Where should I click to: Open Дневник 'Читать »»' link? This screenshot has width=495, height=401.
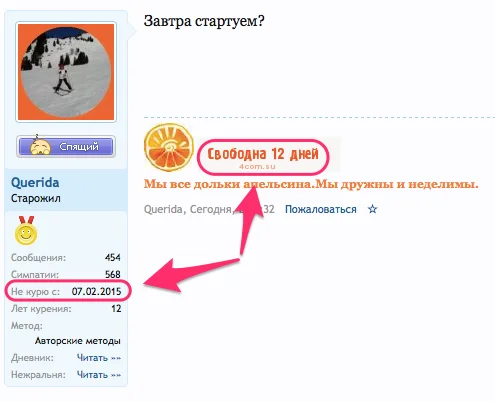[99, 358]
